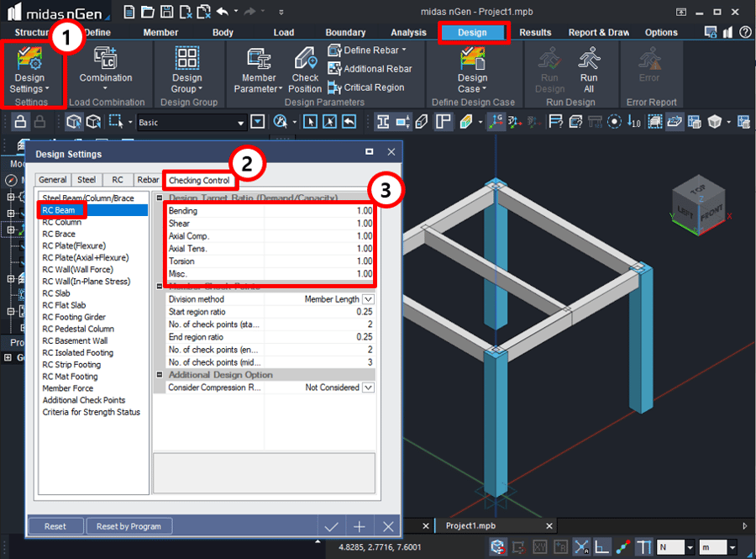The width and height of the screenshot is (756, 559).
Task: Open the Design Settings dropdown arrow
Action: pyautogui.click(x=47, y=89)
